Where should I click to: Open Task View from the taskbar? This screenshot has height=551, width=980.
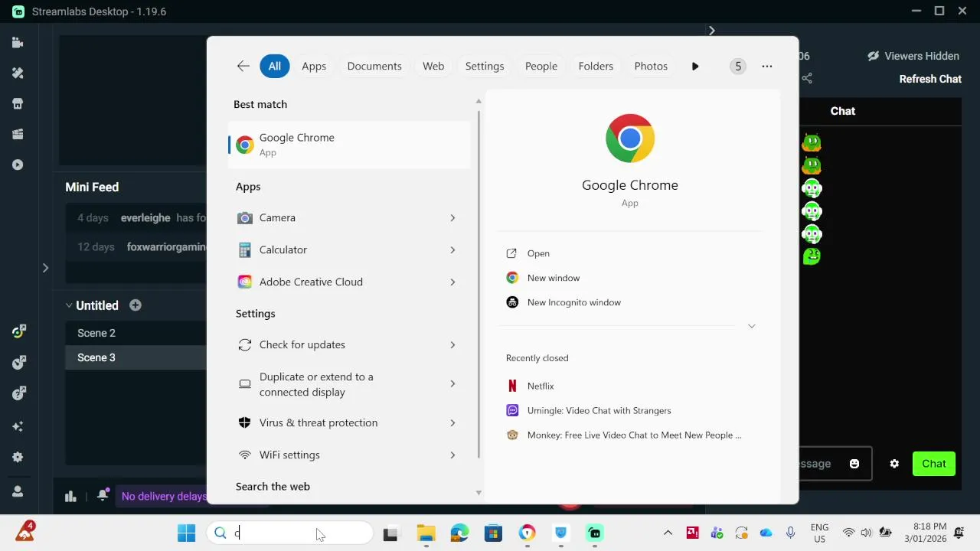coord(391,533)
